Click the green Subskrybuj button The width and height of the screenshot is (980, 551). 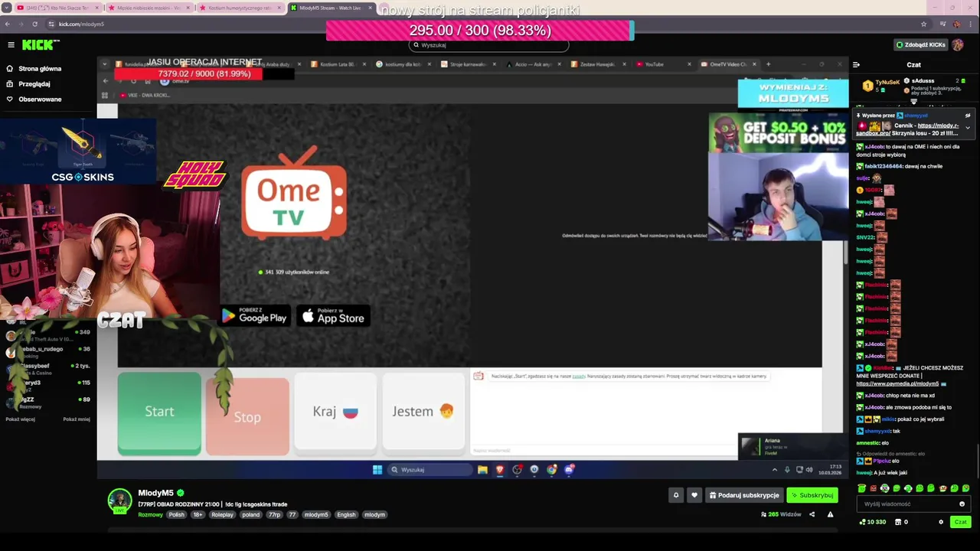click(812, 495)
